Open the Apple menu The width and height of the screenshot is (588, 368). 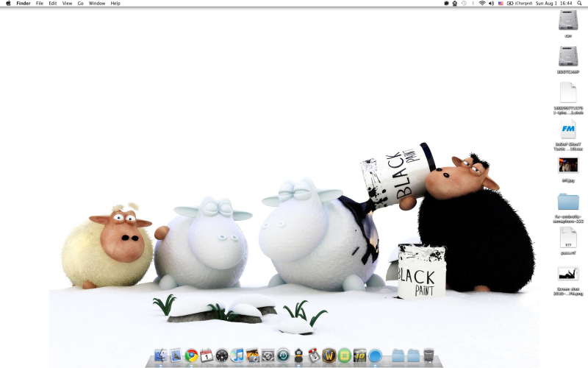(8, 4)
